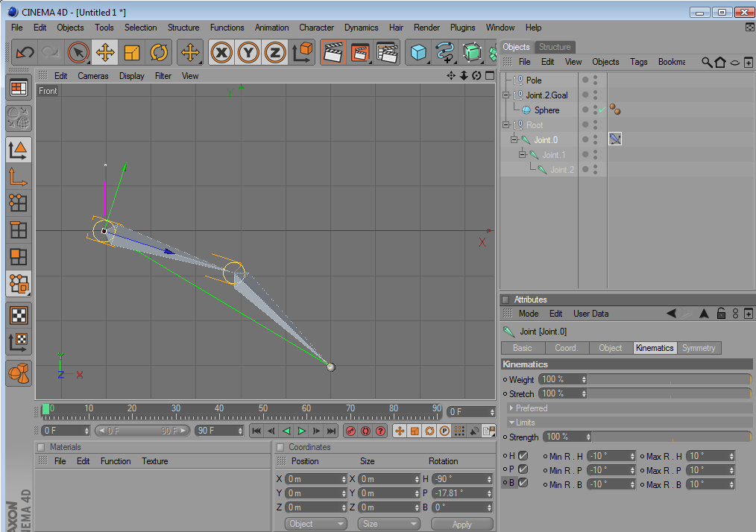756x532 pixels.
Task: Collapse the Joint.1 tree node
Action: 522,155
